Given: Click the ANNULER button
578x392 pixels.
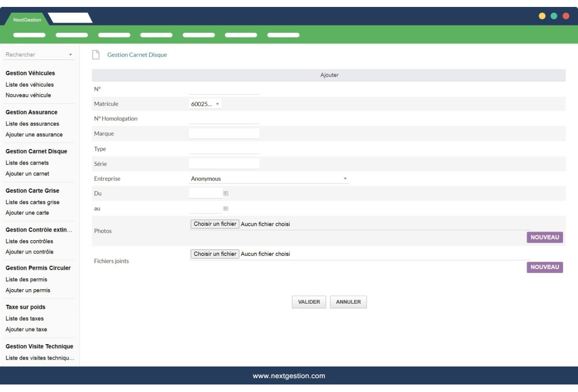Looking at the screenshot, I should 348,301.
